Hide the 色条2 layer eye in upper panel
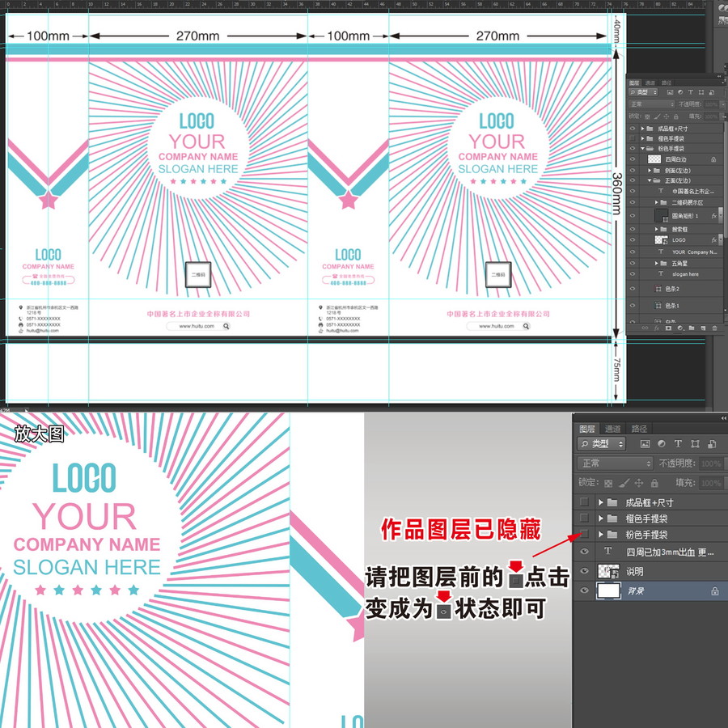This screenshot has width=728, height=728. tap(633, 289)
